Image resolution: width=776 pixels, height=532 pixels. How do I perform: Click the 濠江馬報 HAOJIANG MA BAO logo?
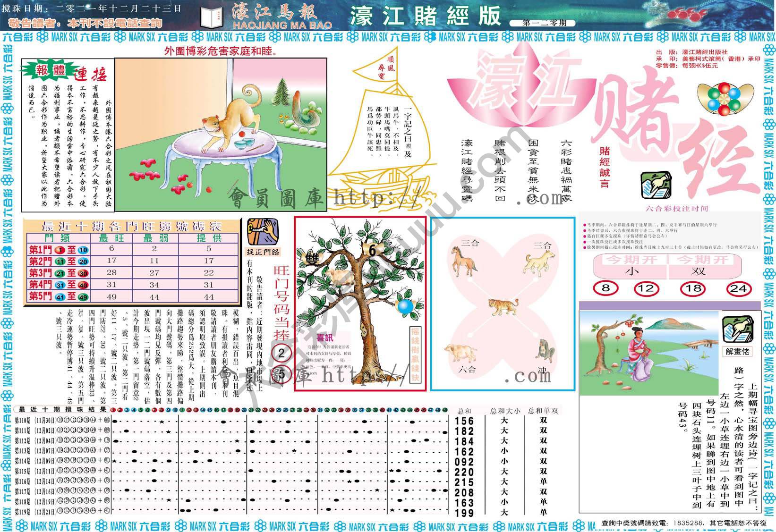point(281,17)
